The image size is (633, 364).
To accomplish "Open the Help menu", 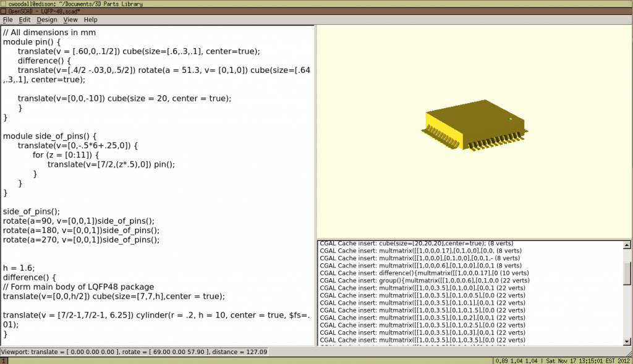I will click(90, 19).
